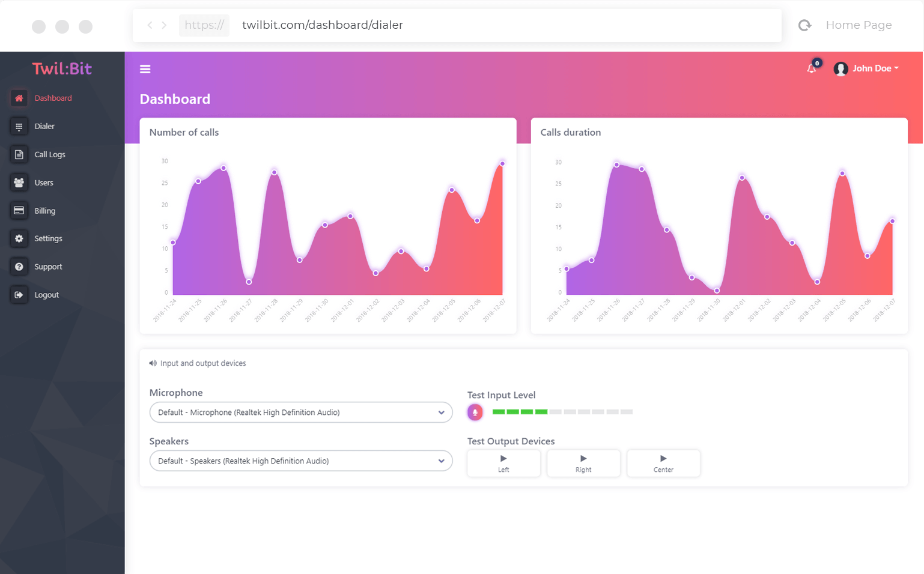The image size is (924, 574).
Task: Play the Right speaker test
Action: click(583, 464)
